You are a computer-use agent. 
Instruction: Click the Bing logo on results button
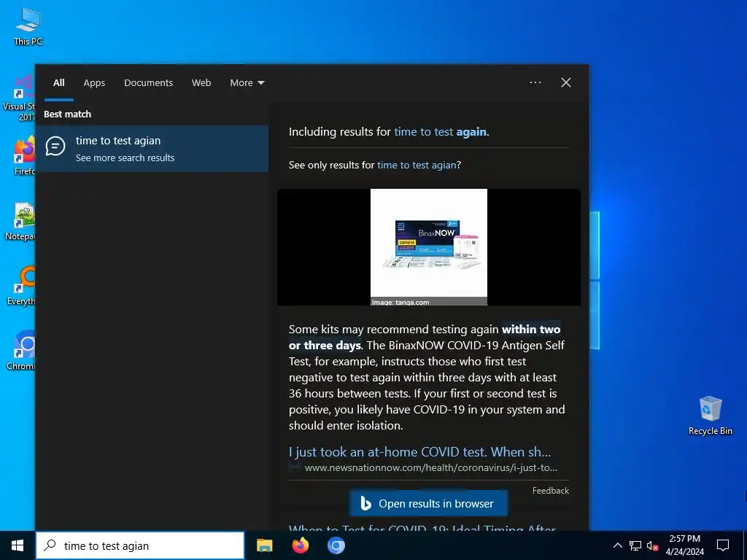pyautogui.click(x=366, y=503)
